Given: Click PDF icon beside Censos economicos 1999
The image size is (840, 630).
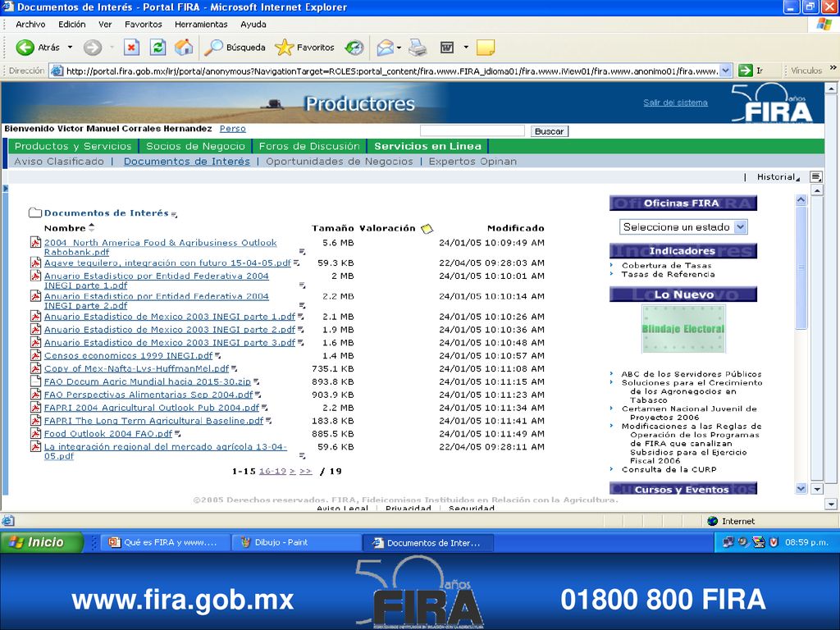Looking at the screenshot, I should tap(35, 355).
